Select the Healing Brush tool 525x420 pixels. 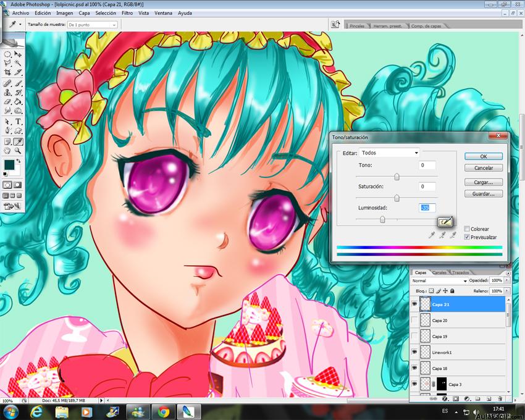point(7,83)
